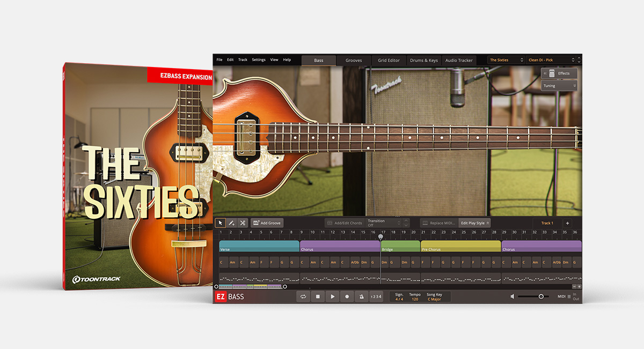Open the Help menu
644x349 pixels.
(x=287, y=60)
